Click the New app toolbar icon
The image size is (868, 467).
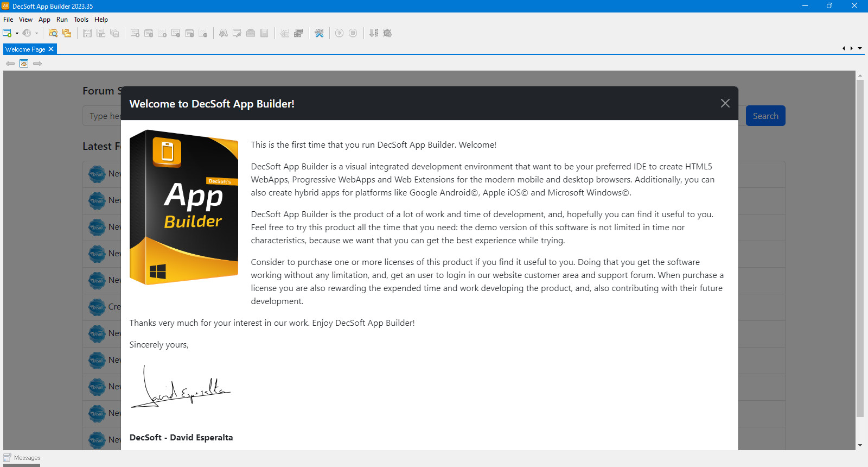tap(7, 33)
